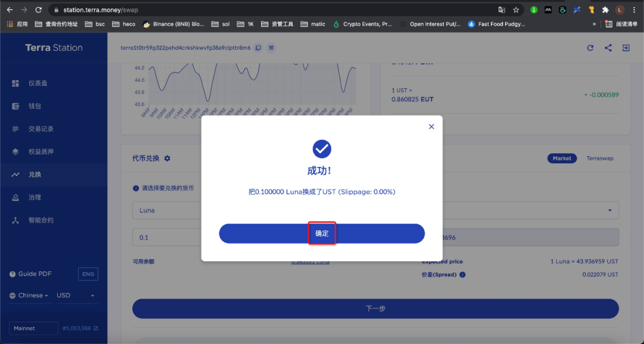
Task: Bookmark page with star icon
Action: [x=516, y=10]
